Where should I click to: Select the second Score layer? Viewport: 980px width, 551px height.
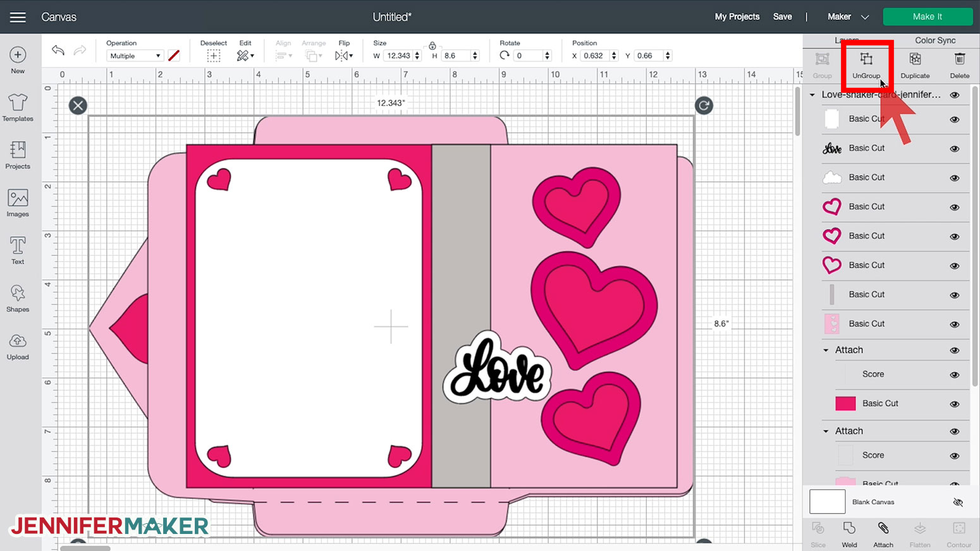pyautogui.click(x=902, y=455)
